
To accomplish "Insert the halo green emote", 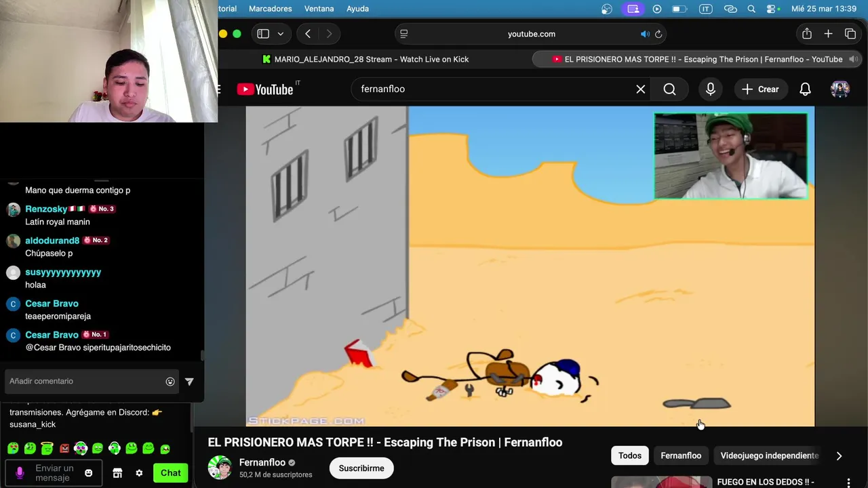I will pyautogui.click(x=47, y=448).
